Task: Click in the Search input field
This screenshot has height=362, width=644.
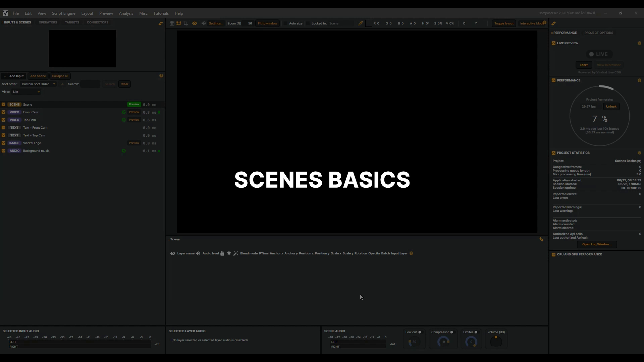Action: pos(90,84)
